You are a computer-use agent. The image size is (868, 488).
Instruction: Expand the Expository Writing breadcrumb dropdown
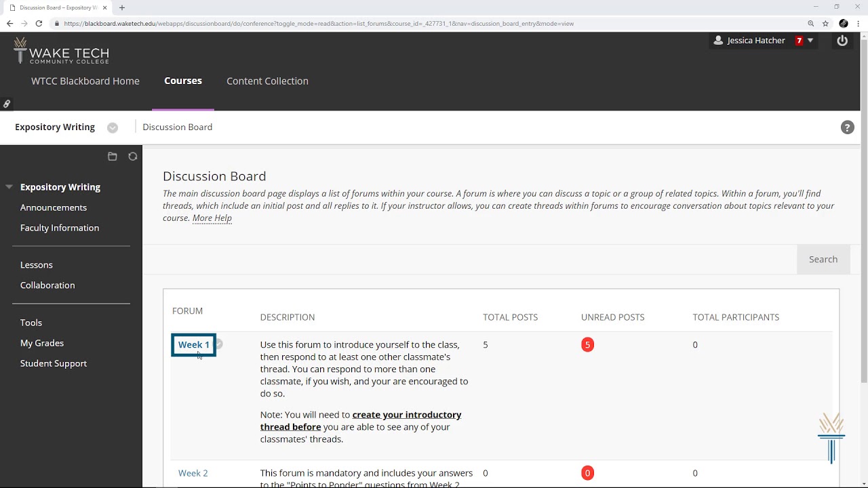click(x=113, y=127)
